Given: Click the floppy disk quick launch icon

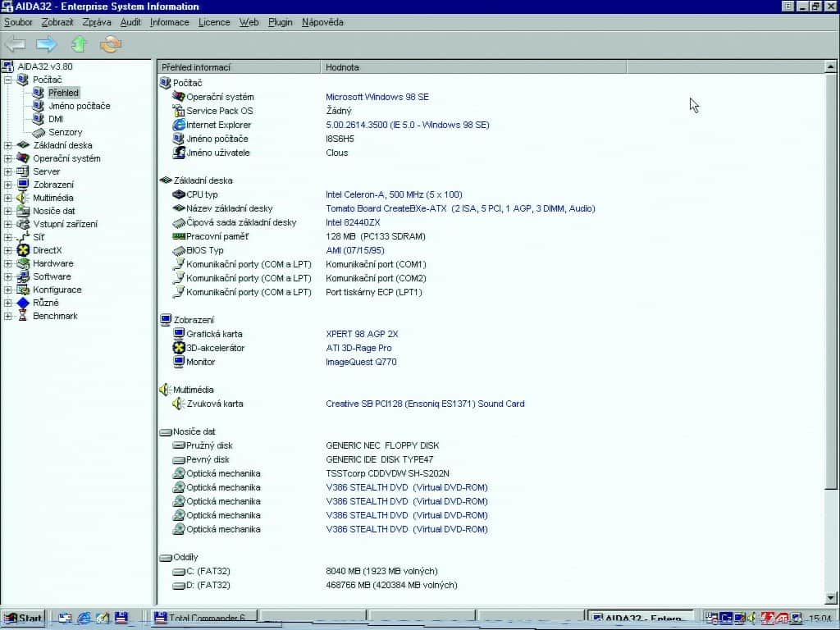Looking at the screenshot, I should click(121, 618).
